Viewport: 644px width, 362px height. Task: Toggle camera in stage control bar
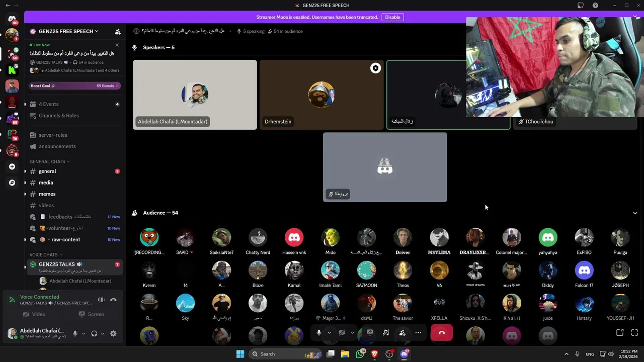coord(342,332)
